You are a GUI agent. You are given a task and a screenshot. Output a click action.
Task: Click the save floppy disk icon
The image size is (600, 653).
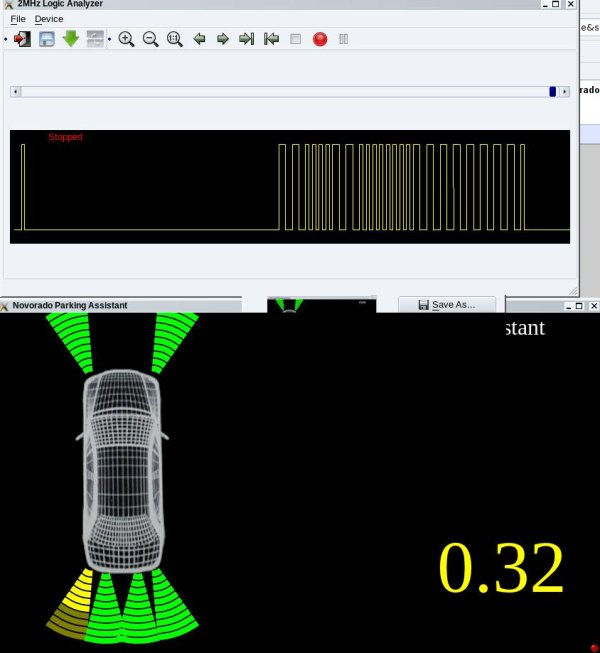(x=46, y=39)
